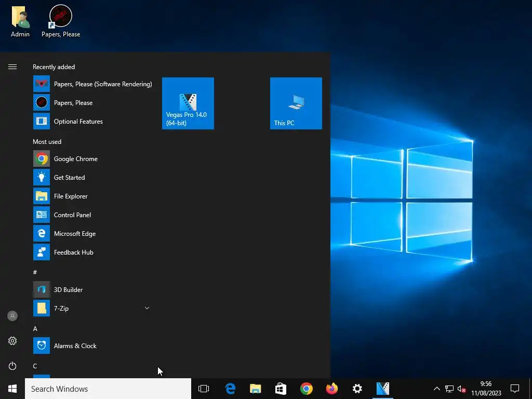
Task: Open Optional Features
Action: click(x=92, y=122)
